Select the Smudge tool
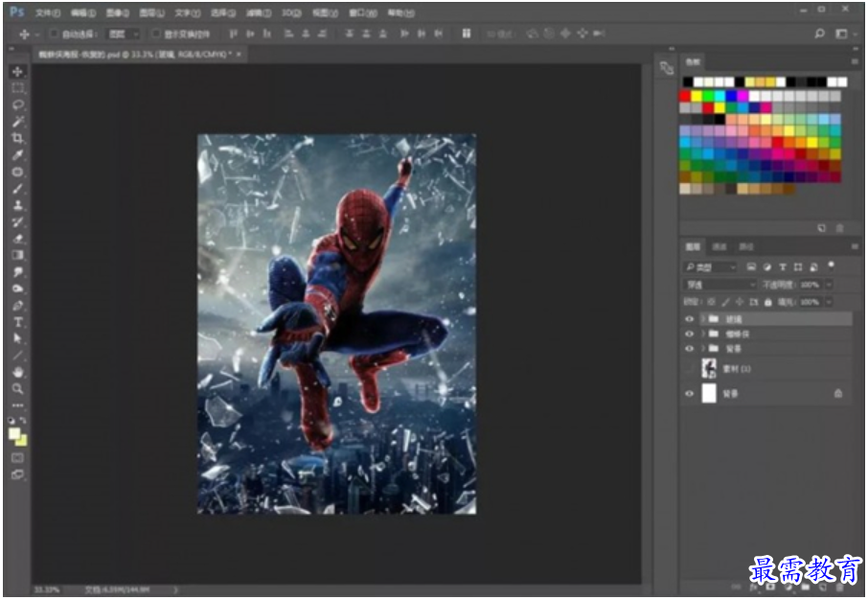868x600 pixels. [x=17, y=271]
